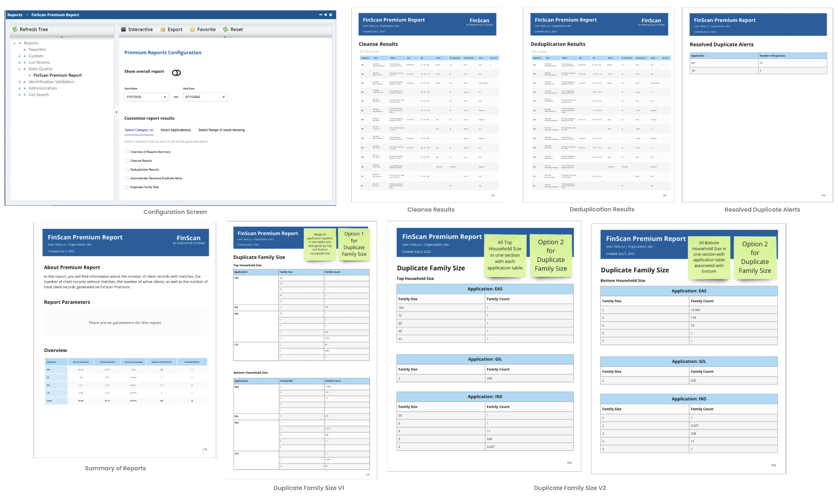The width and height of the screenshot is (838, 504).
Task: Click the 07/01/2022 start date value
Action: pos(134,97)
